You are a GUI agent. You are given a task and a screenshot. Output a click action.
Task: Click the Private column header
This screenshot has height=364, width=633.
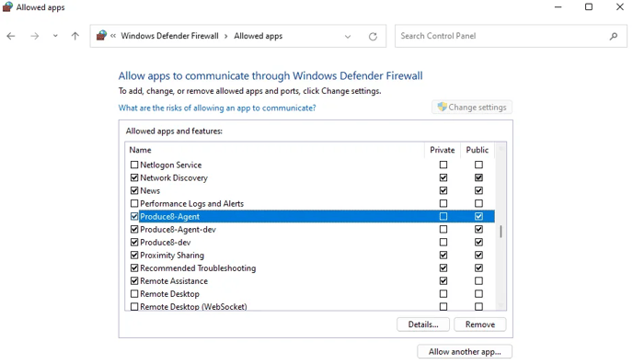443,150
